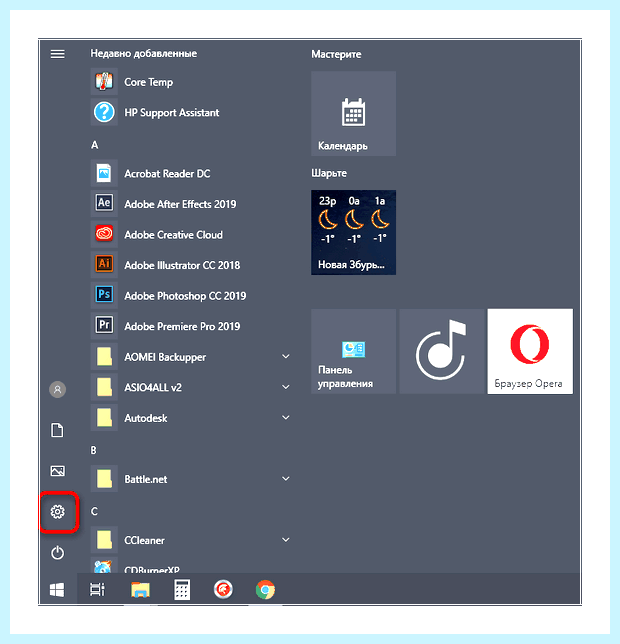This screenshot has height=644, width=620.
Task: Select Adobe Creative Cloud label
Action: click(x=173, y=235)
